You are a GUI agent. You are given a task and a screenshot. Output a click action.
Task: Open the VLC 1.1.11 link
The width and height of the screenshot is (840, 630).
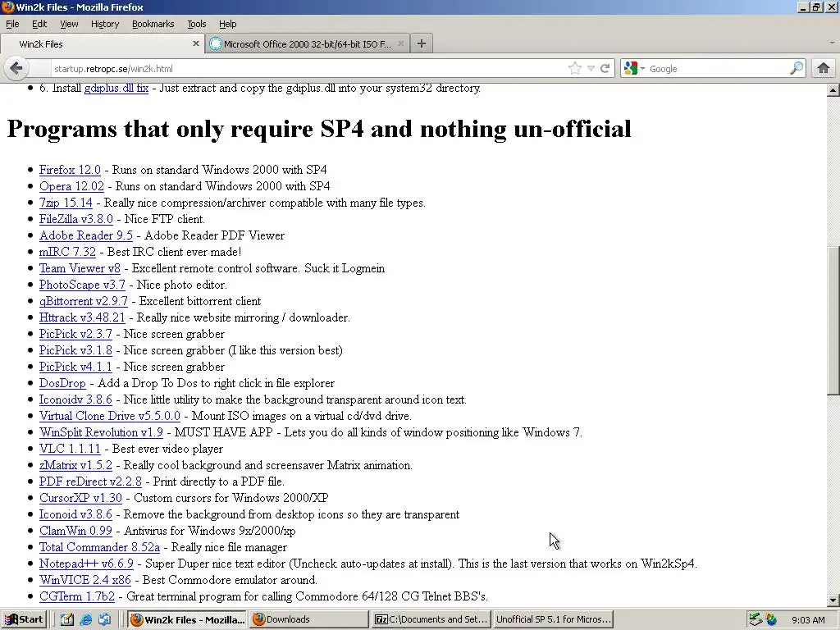70,449
